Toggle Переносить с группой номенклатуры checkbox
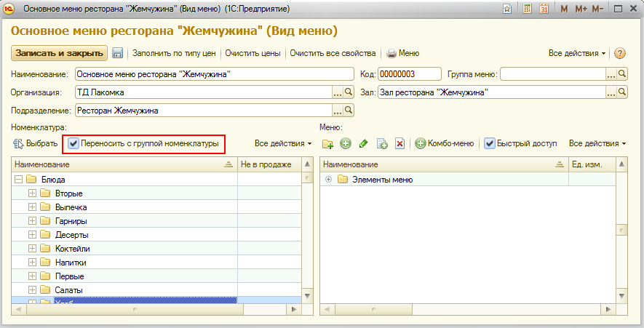 (x=73, y=144)
